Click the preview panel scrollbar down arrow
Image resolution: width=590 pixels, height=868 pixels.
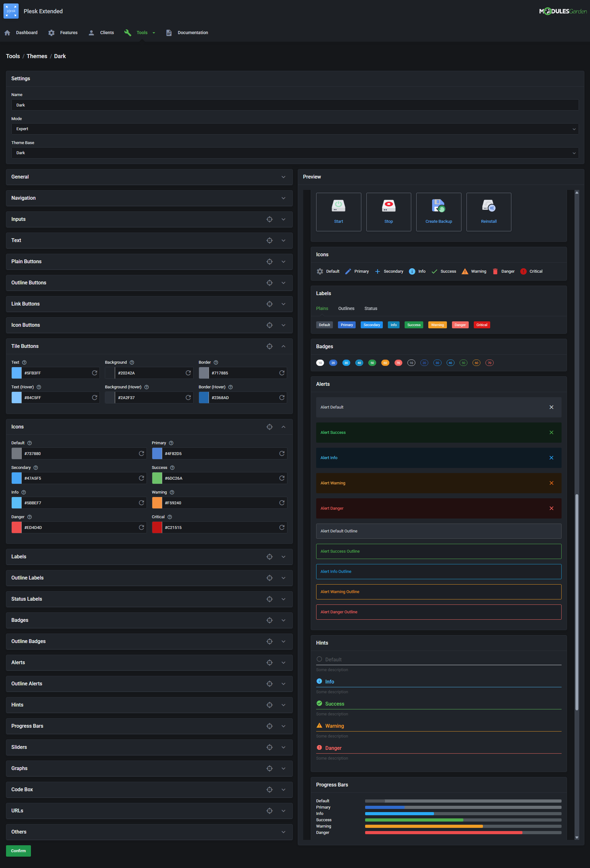point(576,837)
